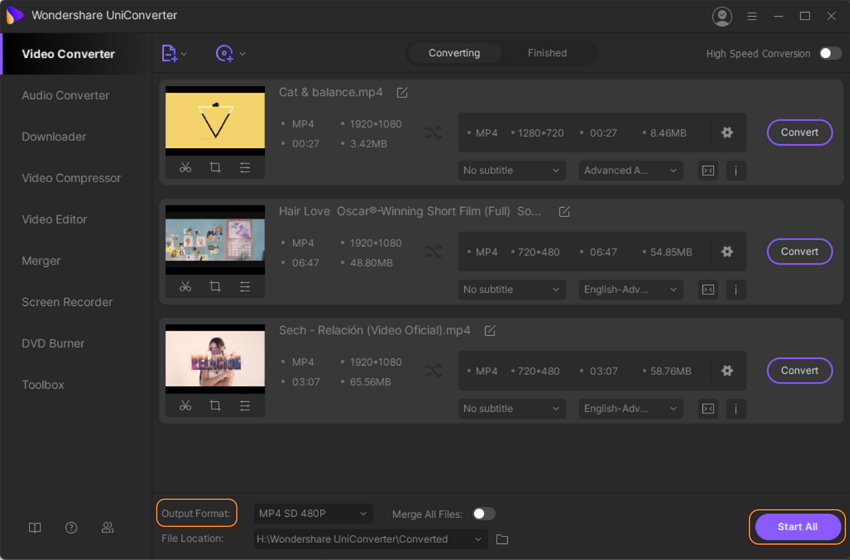850x560 pixels.
Task: Open output settings gear for Cat & balance.mp4
Action: pos(727,132)
